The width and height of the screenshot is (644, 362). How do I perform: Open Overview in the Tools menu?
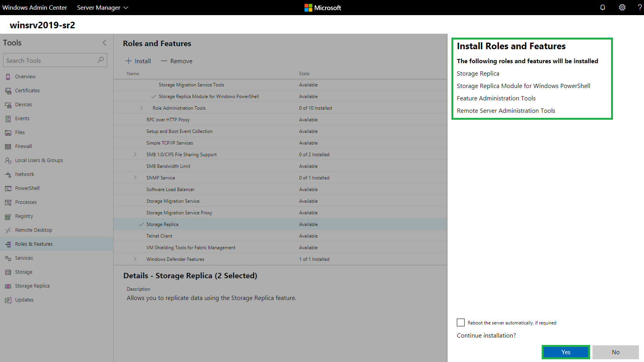pos(57,77)
